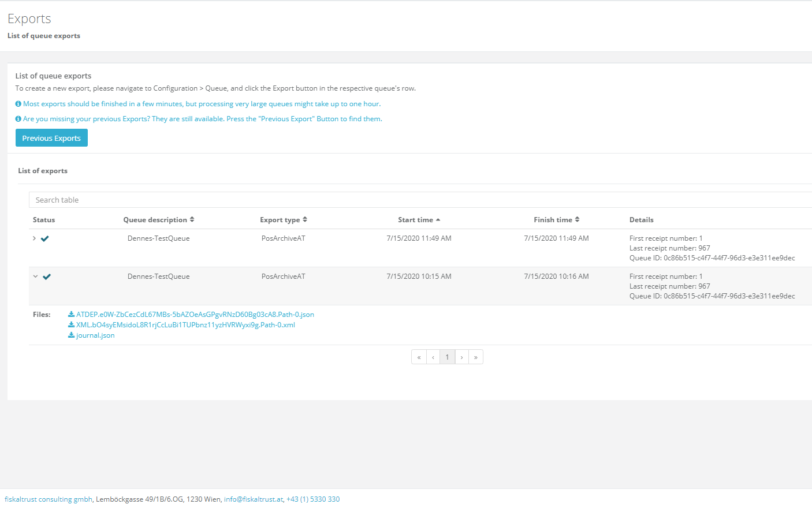Expand the 11:49 AM export row
Viewport: 812px width, 508px height.
[35, 238]
